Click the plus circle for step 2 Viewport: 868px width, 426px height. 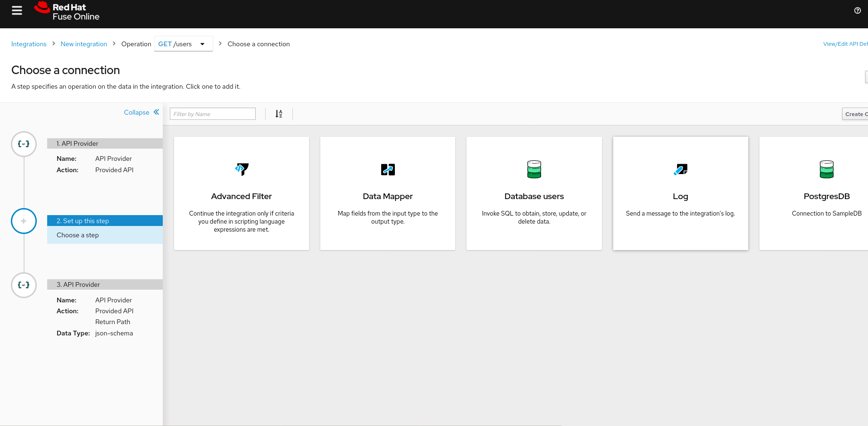pos(24,221)
